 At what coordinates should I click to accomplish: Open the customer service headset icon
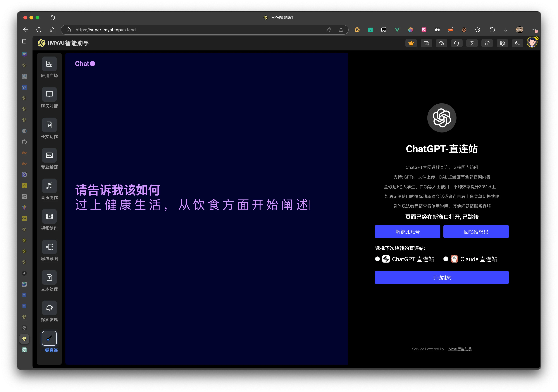point(457,43)
